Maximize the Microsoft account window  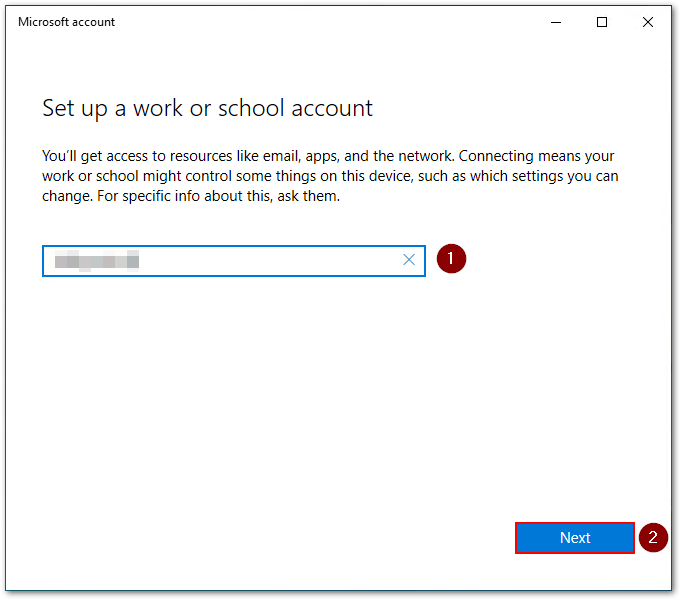tap(602, 22)
